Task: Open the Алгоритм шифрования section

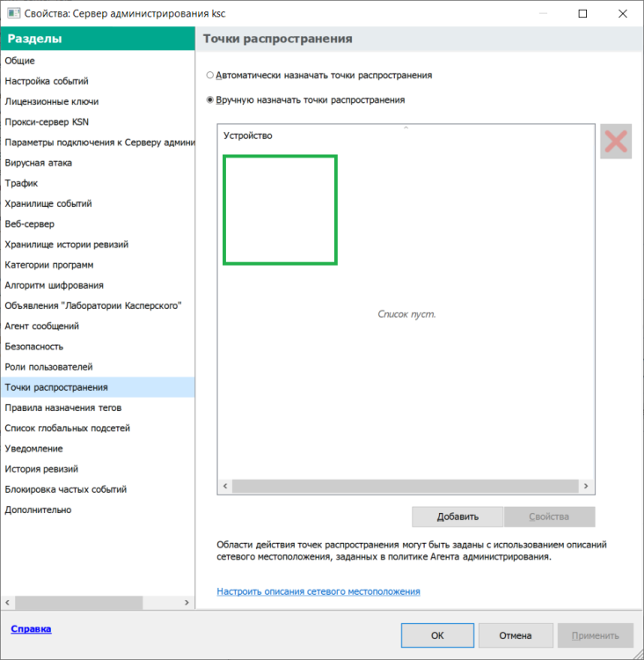Action: click(98, 285)
